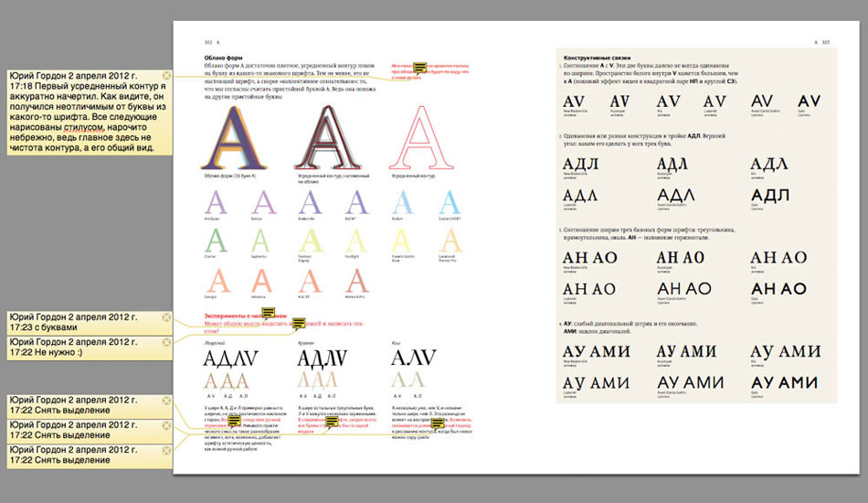Click comment icon on 'Эксперименты с наложением' heading
The image size is (868, 503).
point(269,312)
